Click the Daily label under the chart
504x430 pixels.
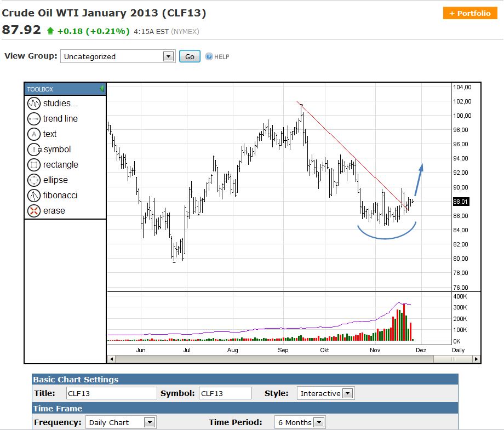(458, 350)
